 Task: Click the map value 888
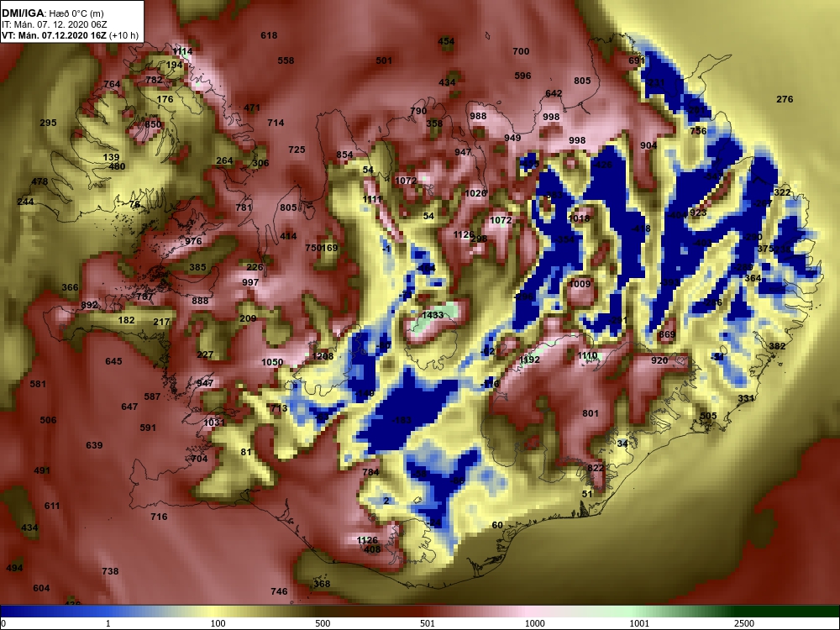pyautogui.click(x=200, y=301)
